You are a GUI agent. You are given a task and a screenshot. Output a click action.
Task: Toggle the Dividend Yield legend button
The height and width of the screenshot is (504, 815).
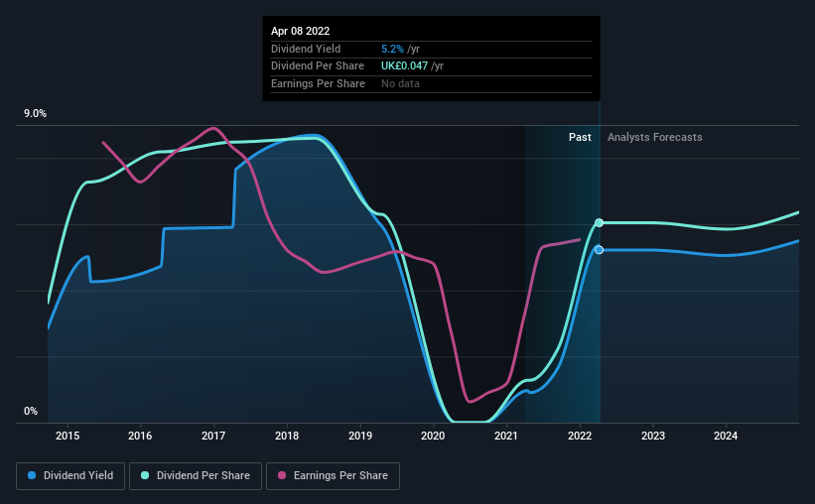pyautogui.click(x=70, y=476)
